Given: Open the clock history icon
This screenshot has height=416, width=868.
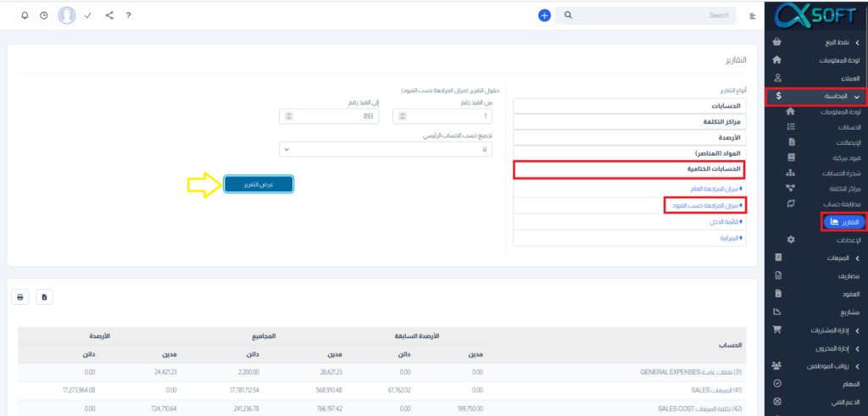Looking at the screenshot, I should (x=43, y=15).
